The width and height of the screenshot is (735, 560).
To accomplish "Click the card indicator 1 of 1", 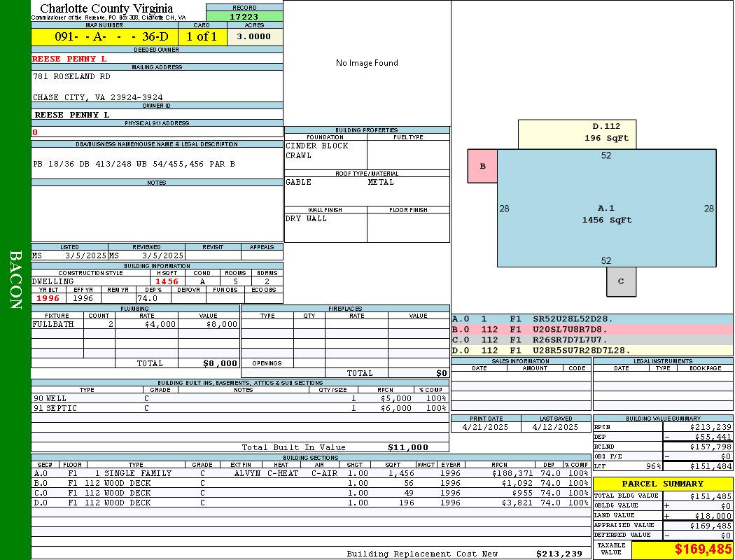I will coord(202,36).
